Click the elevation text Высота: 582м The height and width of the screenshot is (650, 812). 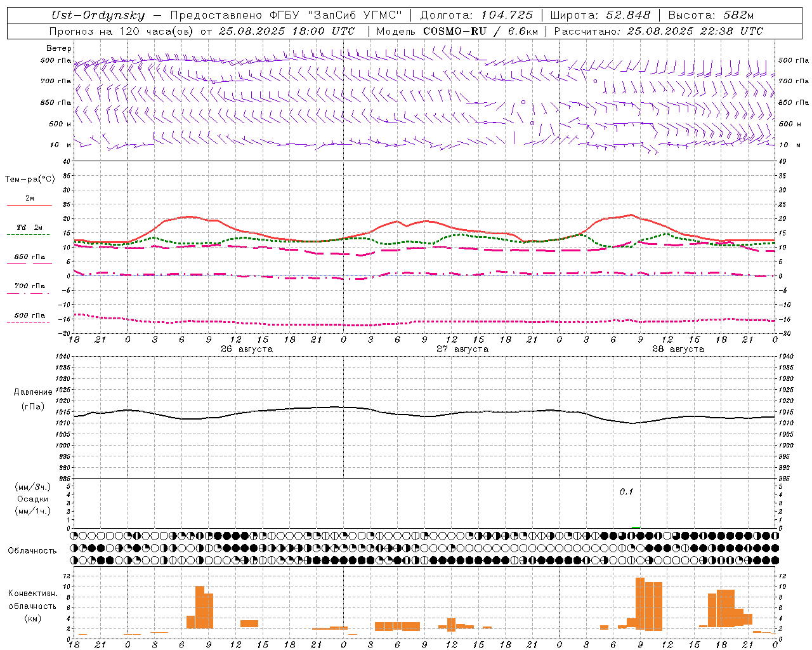(x=711, y=15)
